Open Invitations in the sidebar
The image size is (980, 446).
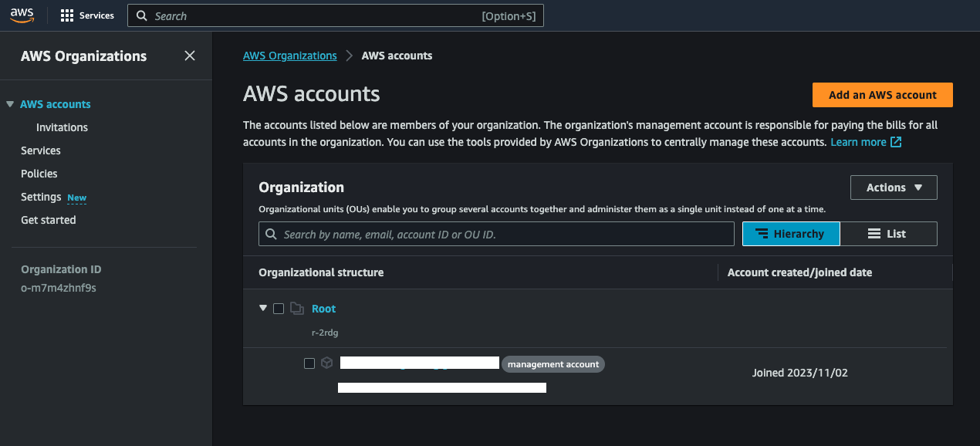click(62, 127)
